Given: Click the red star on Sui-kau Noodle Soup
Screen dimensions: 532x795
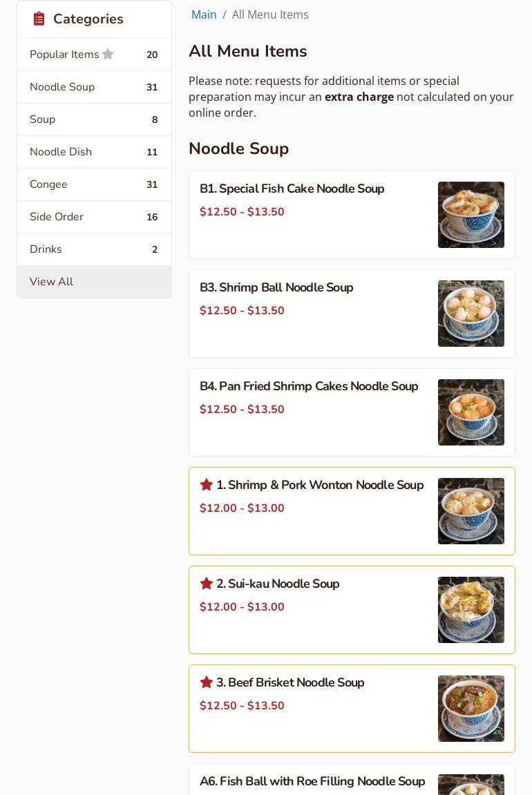Looking at the screenshot, I should 206,584.
